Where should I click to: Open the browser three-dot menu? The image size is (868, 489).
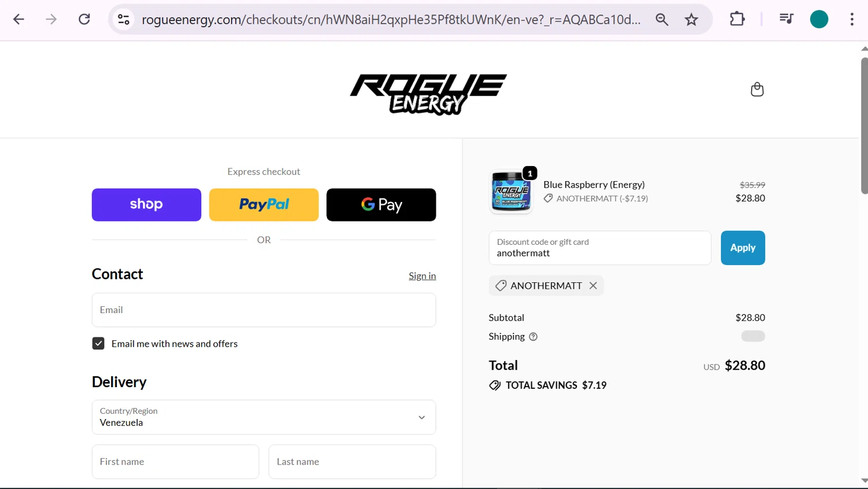click(x=852, y=19)
